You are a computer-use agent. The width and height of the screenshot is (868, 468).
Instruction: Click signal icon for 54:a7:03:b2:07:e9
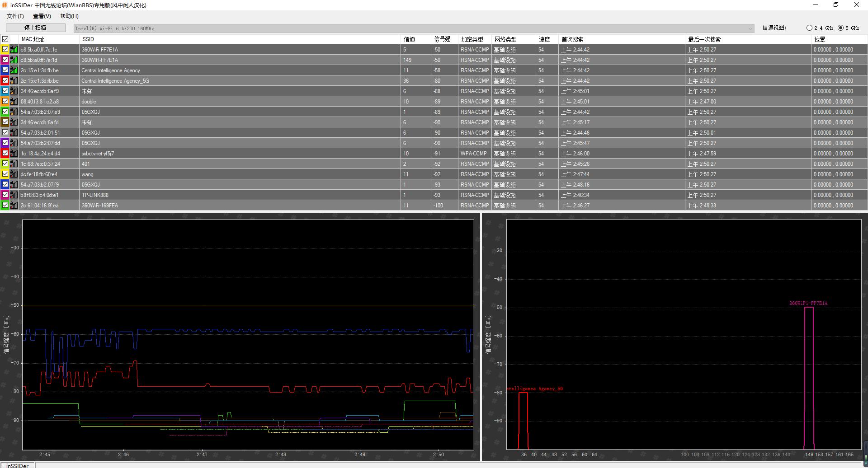click(14, 112)
